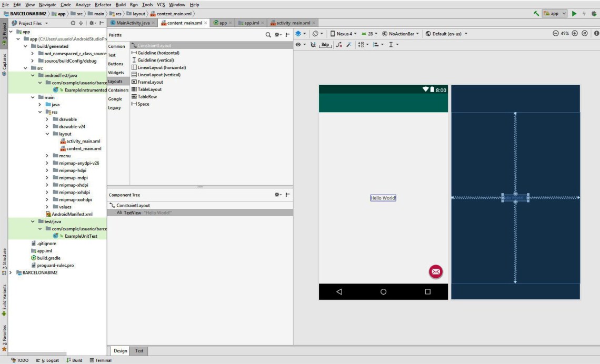Screen dimensions: 600x364
Task: Open the NoActionBar theme dropdown
Action: pyautogui.click(x=401, y=34)
